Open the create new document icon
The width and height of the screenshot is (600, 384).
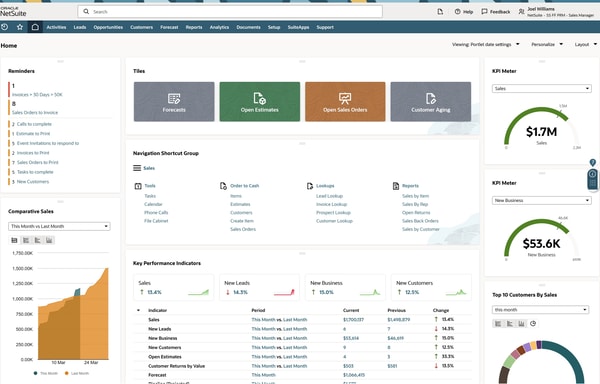[x=440, y=12]
